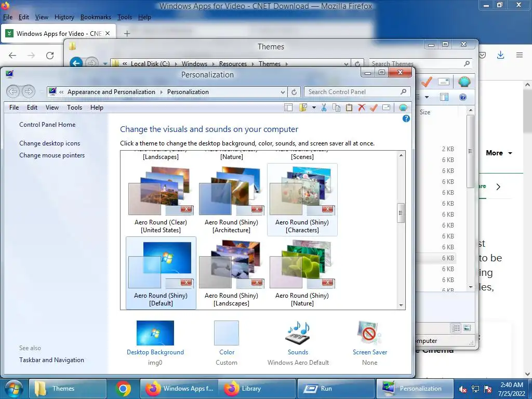
Task: Click the Folder Options icon in Personalization toolbar
Action: point(303,108)
